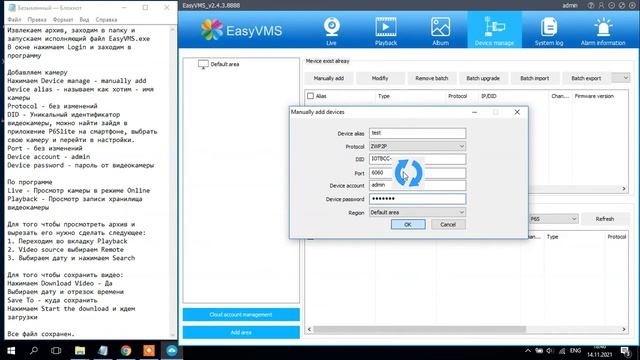Click the Default area monitor icon
This screenshot has width=640, height=360.
coord(203,64)
